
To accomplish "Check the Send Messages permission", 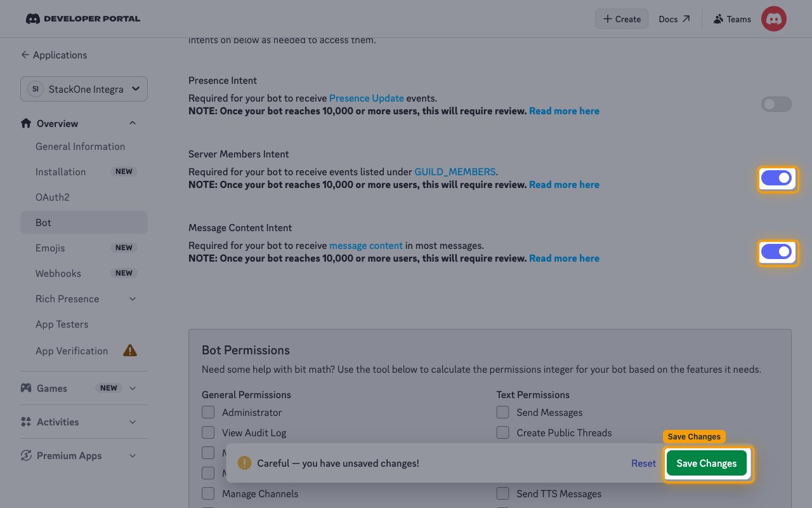I will (502, 412).
